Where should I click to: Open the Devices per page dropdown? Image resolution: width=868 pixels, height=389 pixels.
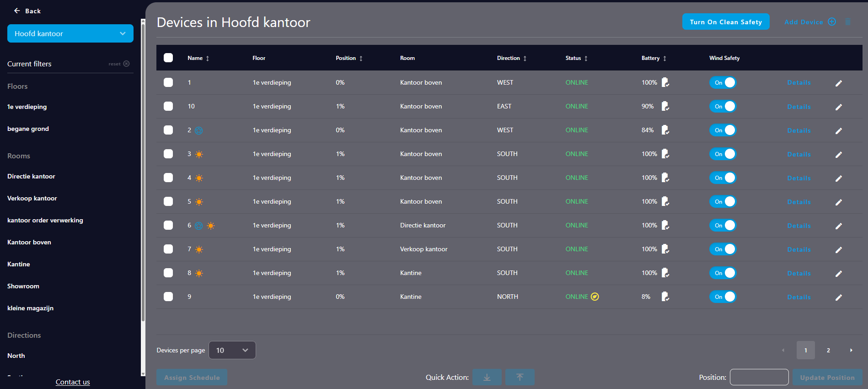[x=232, y=350]
